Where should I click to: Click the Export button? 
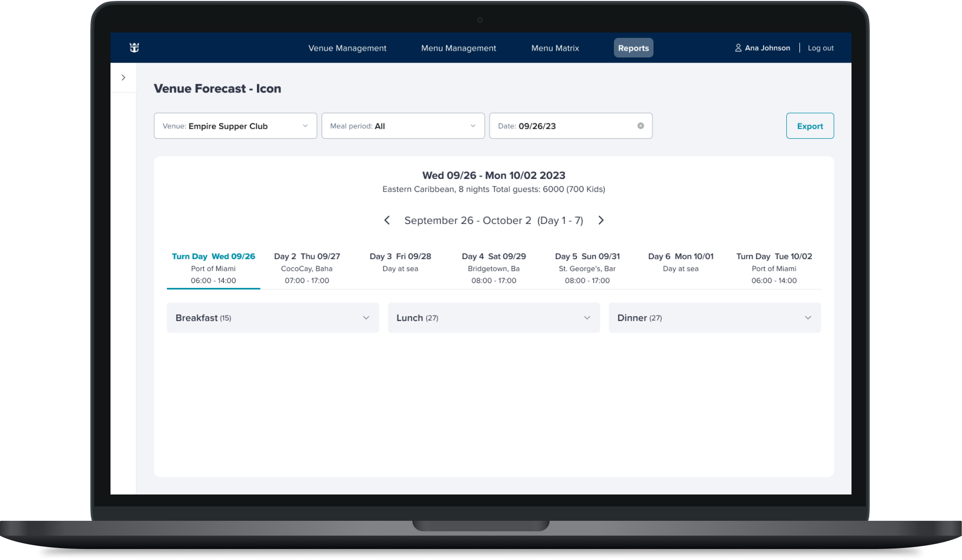(809, 126)
